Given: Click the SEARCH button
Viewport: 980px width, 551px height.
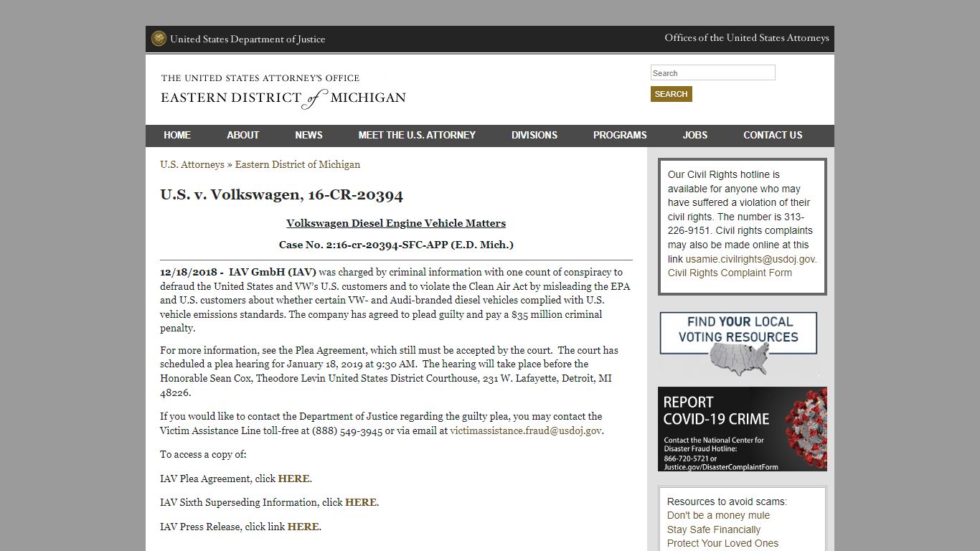Looking at the screenshot, I should coord(671,94).
